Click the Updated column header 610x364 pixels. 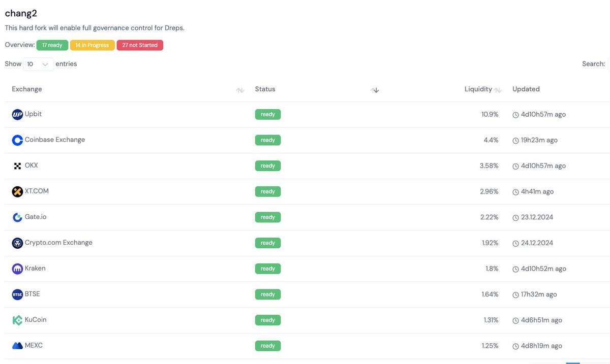point(526,89)
